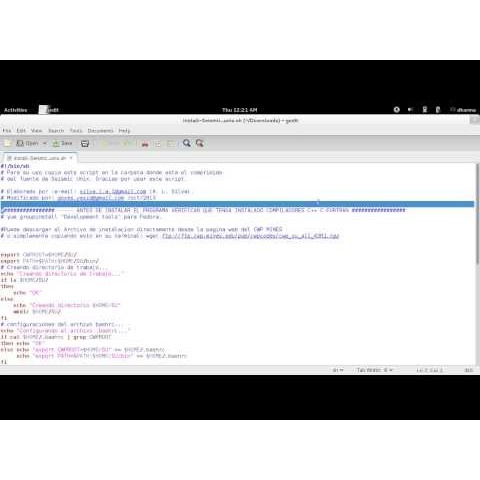Open the clock showing Thu 12:21 AM

click(x=240, y=110)
